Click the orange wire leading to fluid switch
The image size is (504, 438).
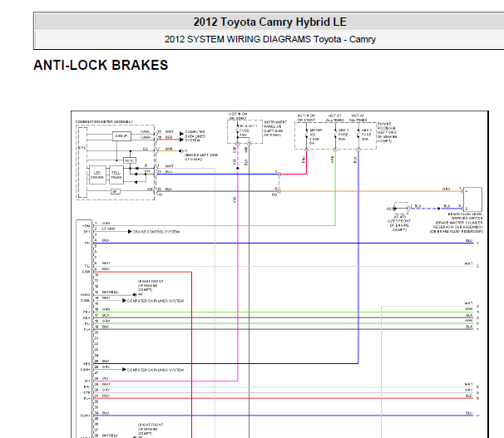coord(371,191)
